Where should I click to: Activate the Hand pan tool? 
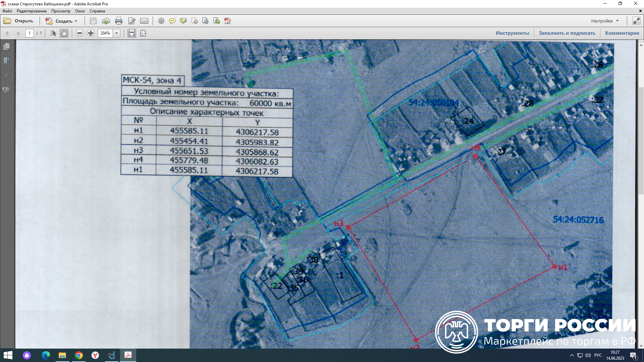coord(64,33)
